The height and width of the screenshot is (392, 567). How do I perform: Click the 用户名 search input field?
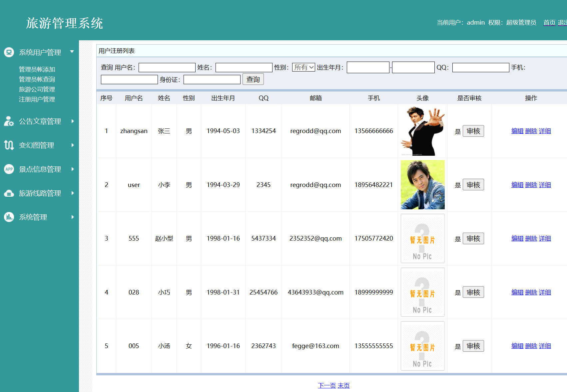pyautogui.click(x=167, y=67)
